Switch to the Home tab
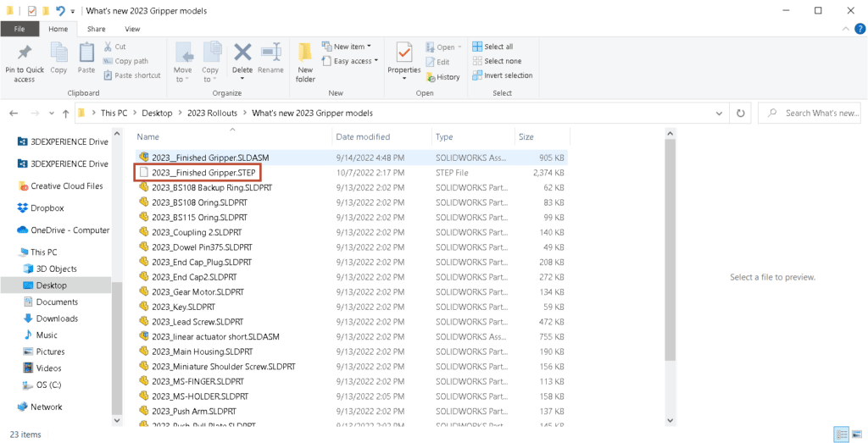Image resolution: width=868 pixels, height=443 pixels. click(x=58, y=29)
